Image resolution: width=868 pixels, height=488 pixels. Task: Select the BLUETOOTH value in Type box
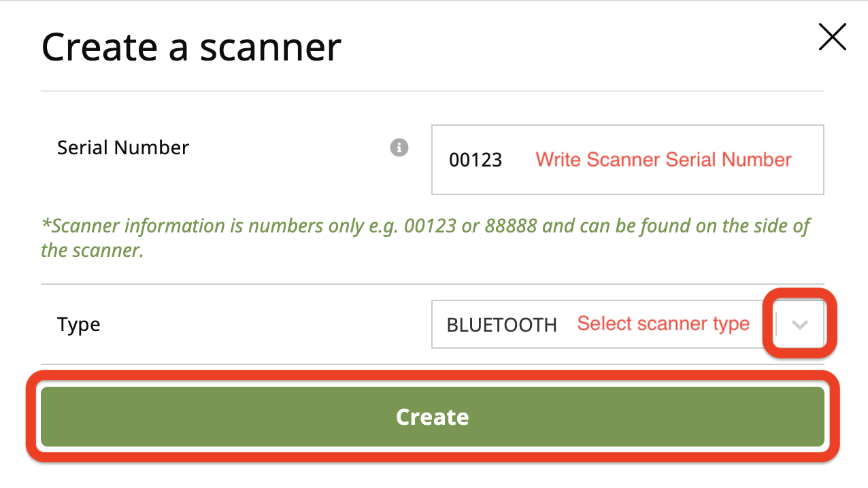coord(501,325)
